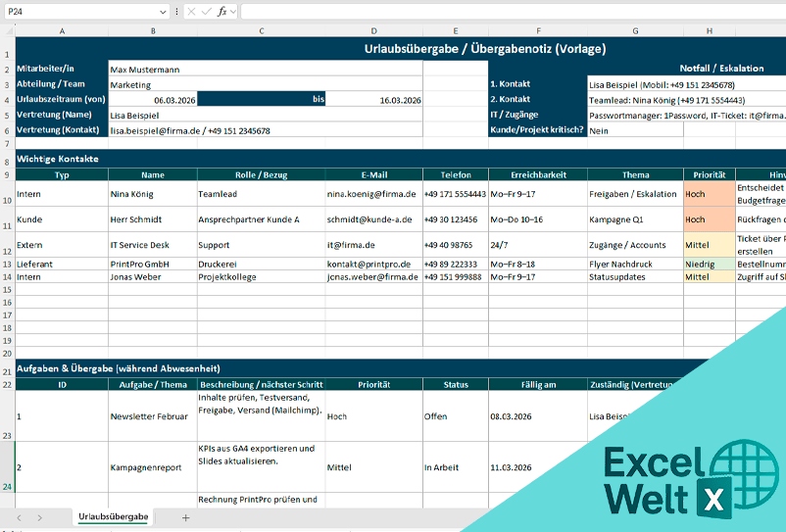Switch to the Urlaubsübergabe sheet tab
The image size is (786, 532).
(x=114, y=516)
